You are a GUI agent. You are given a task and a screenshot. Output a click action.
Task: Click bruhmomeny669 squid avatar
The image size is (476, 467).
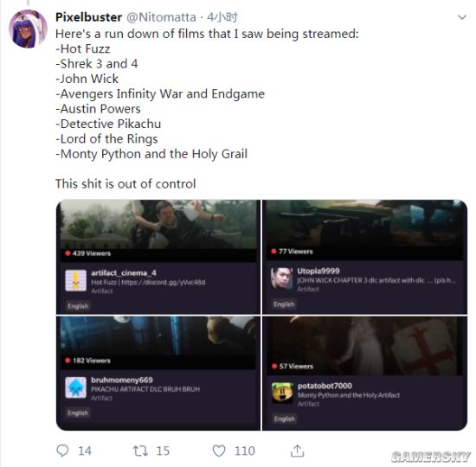(76, 387)
